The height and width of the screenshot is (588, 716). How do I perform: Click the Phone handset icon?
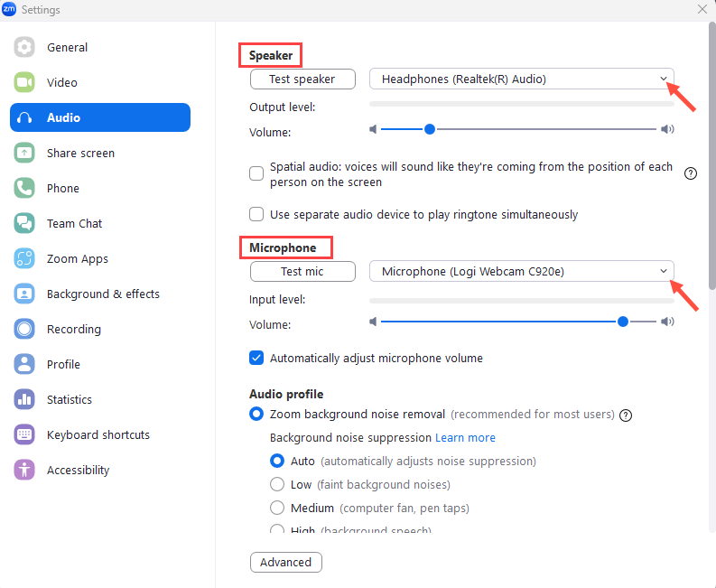[24, 188]
